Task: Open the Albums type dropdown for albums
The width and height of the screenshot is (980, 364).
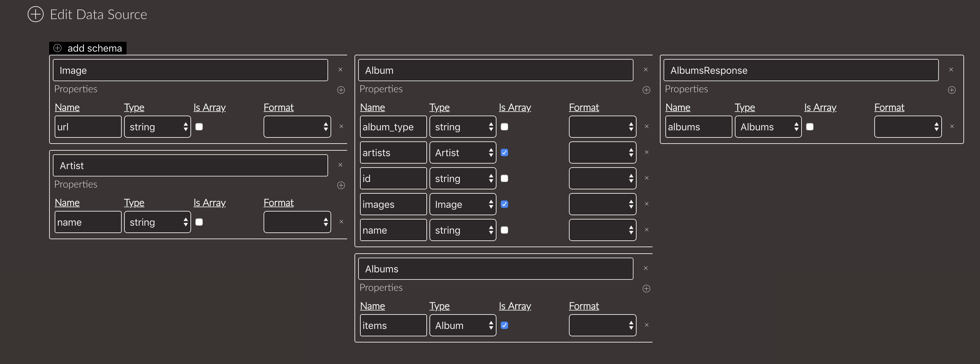Action: point(768,127)
